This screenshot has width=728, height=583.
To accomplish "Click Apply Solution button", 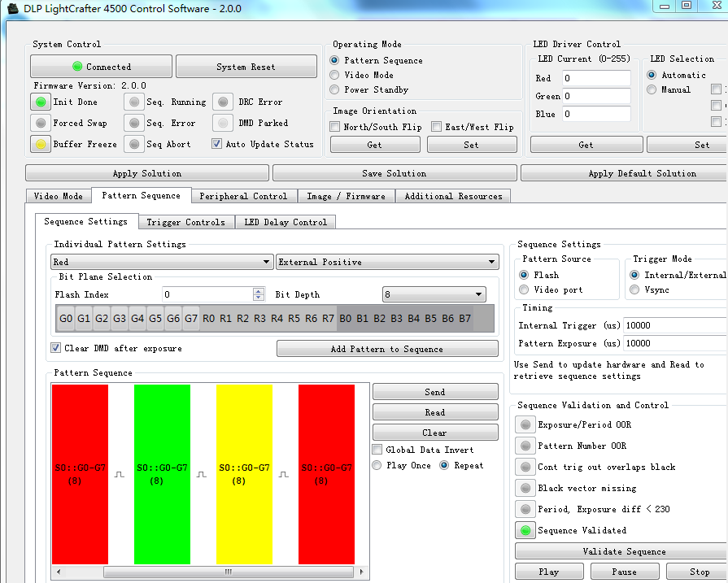I will (147, 173).
